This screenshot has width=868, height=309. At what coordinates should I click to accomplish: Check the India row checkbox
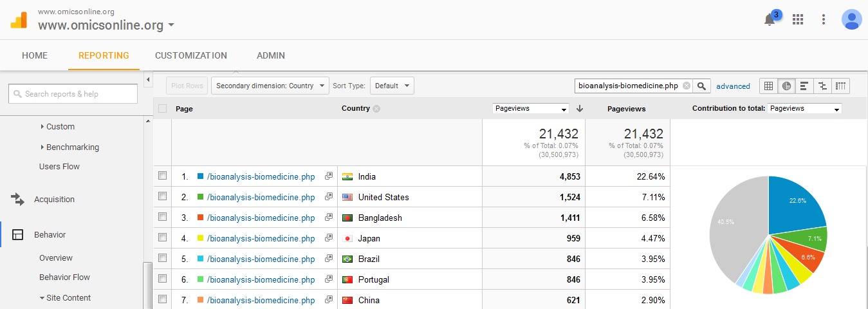(162, 176)
